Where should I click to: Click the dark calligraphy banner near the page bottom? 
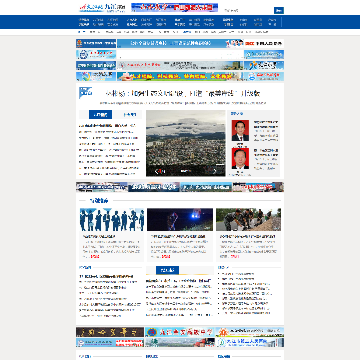pyautogui.click(x=110, y=332)
